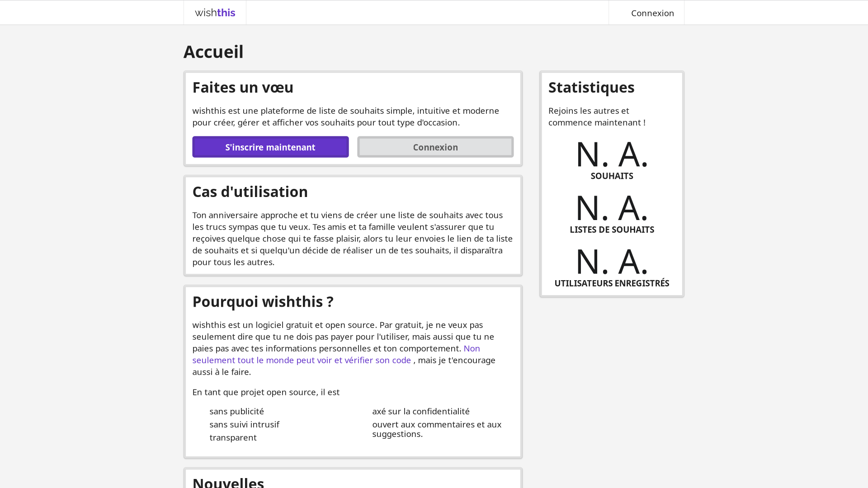Click the 'transparent' list item
868x488 pixels.
233,437
